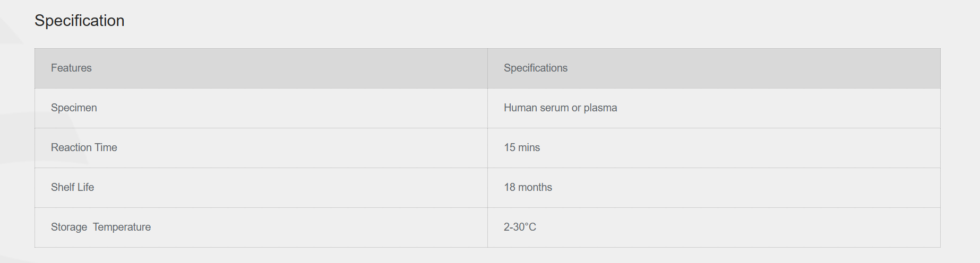Click the word "Reaction" in the table
This screenshot has width=980, height=263.
71,147
